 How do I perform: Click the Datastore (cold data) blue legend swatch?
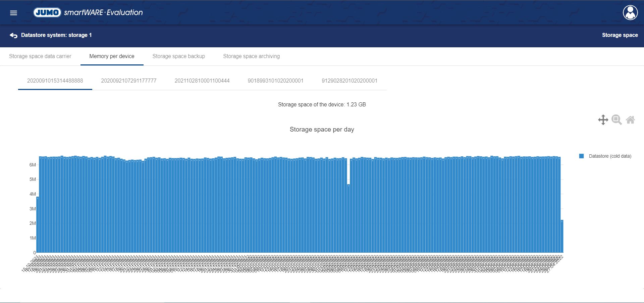(581, 156)
